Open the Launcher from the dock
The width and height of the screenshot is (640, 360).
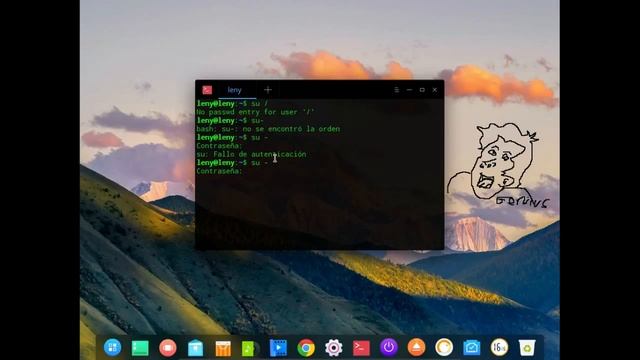click(x=112, y=348)
